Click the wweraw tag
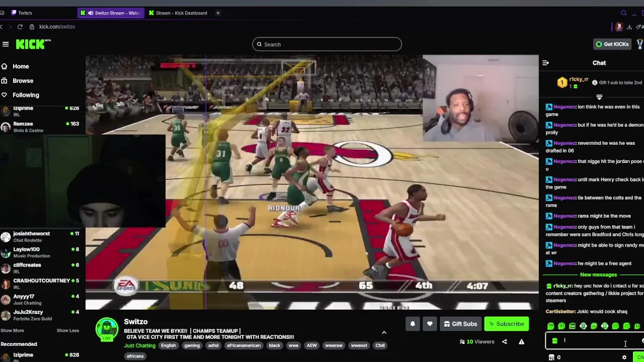 334,346
